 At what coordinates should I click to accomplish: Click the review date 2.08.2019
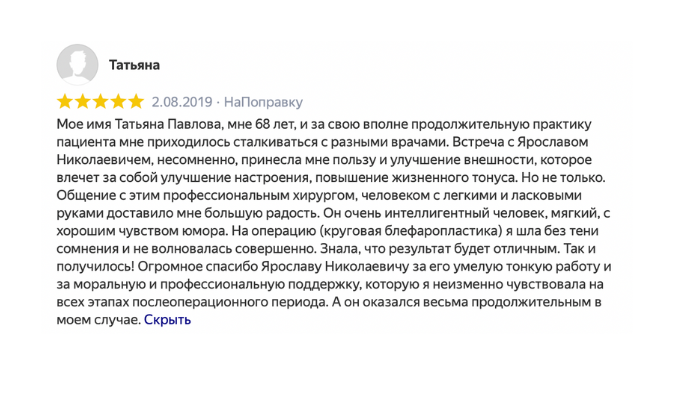182,102
